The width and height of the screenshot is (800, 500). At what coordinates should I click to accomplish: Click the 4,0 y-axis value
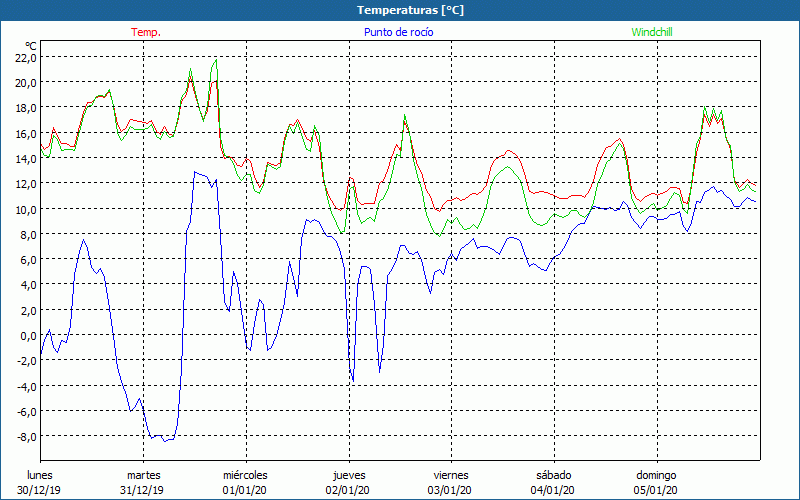click(29, 285)
